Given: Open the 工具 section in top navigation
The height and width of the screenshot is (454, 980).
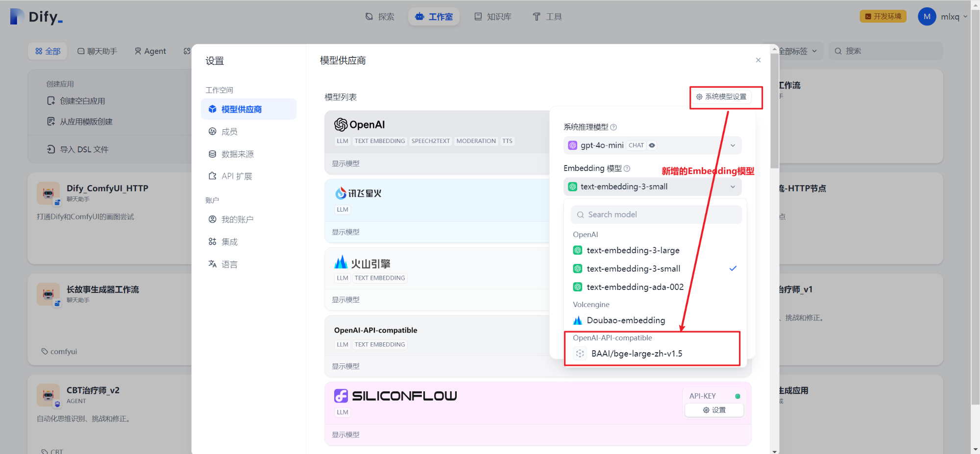Looking at the screenshot, I should point(547,16).
